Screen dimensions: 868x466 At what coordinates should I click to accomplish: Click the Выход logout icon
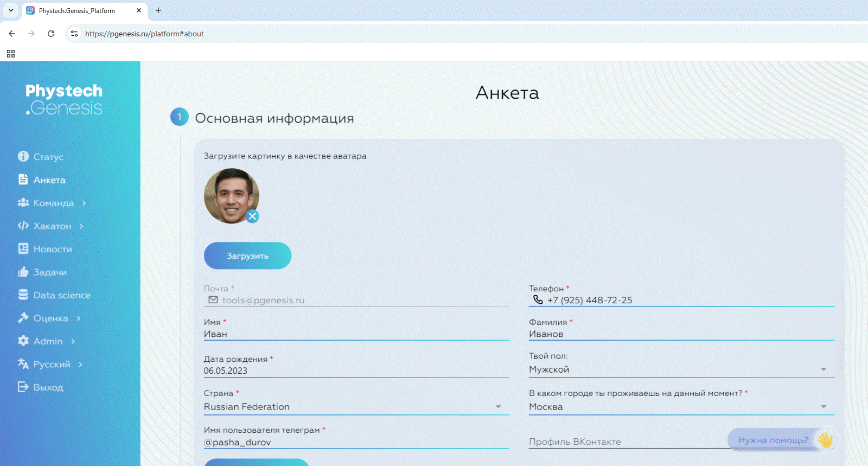tap(23, 387)
